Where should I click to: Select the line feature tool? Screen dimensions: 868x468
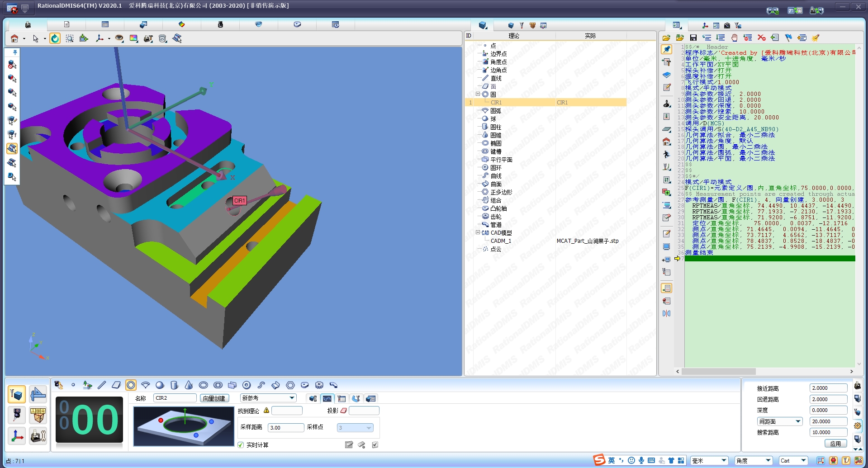point(102,385)
